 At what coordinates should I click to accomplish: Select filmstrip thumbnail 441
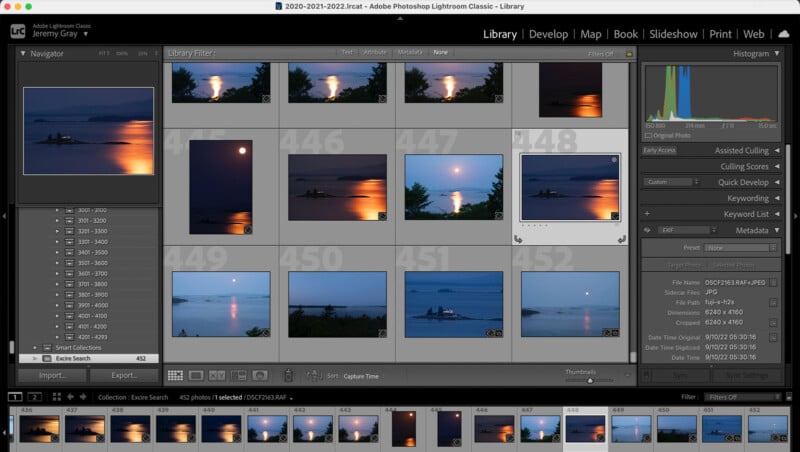point(267,429)
